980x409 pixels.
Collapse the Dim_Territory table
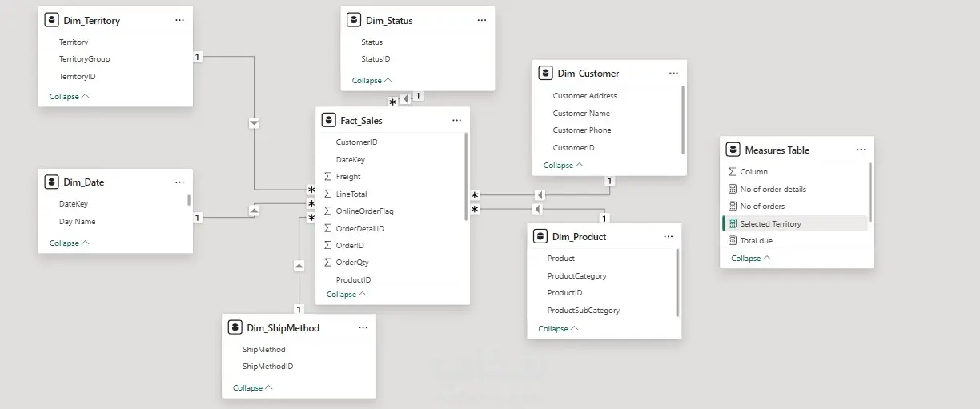pos(70,97)
